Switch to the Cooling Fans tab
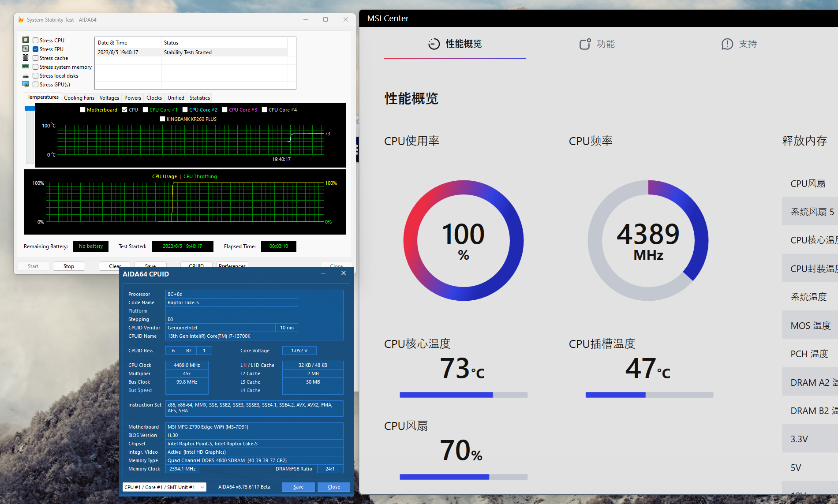Image resolution: width=838 pixels, height=504 pixels. point(79,98)
